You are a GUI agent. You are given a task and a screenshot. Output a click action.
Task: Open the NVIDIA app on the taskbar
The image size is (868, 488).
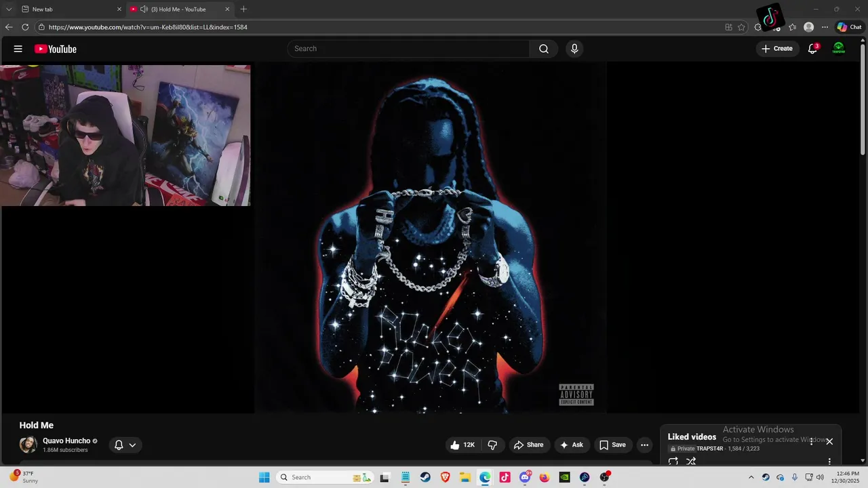coord(564,477)
